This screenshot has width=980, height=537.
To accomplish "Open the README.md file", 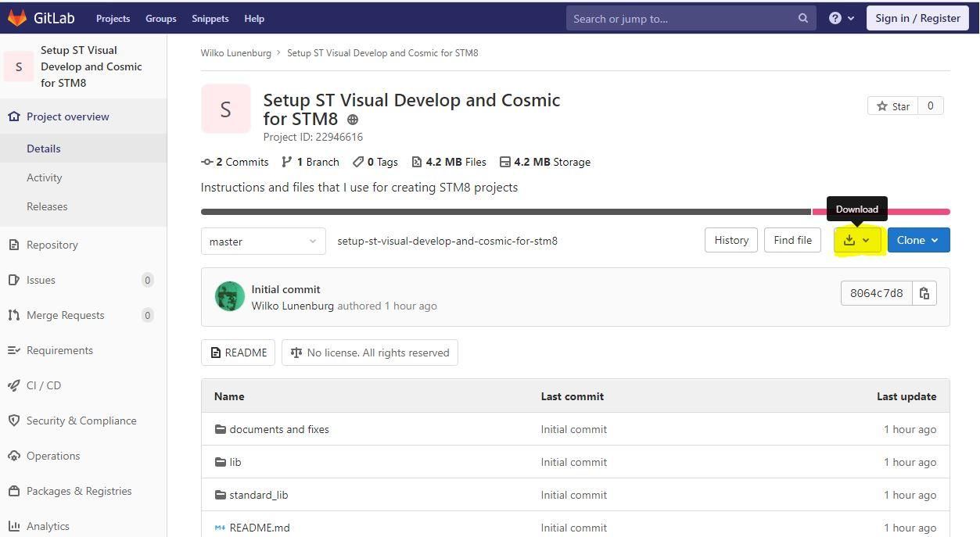I will point(260,527).
